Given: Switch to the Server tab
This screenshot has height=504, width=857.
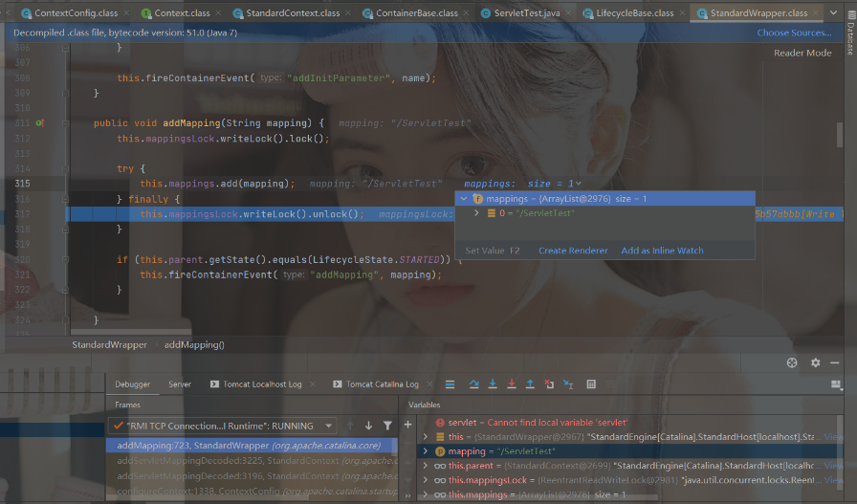Looking at the screenshot, I should point(180,384).
